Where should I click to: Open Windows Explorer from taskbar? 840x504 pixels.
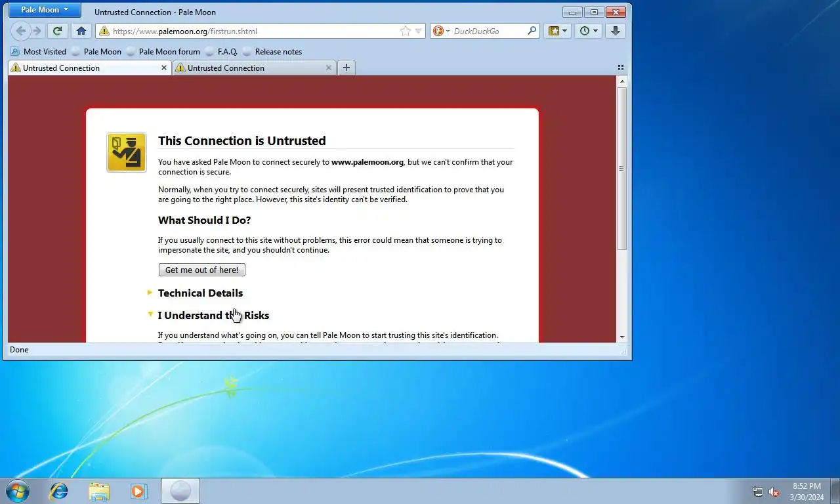(99, 491)
